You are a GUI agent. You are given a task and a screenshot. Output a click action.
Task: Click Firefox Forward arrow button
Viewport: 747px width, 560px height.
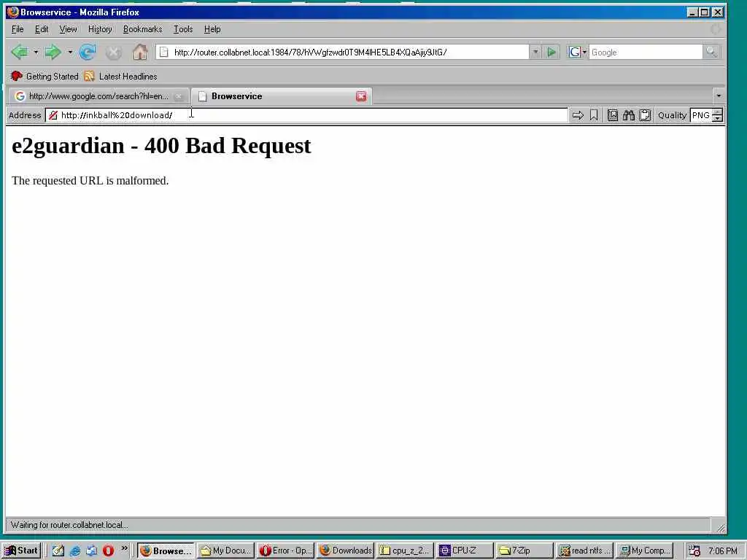point(53,52)
